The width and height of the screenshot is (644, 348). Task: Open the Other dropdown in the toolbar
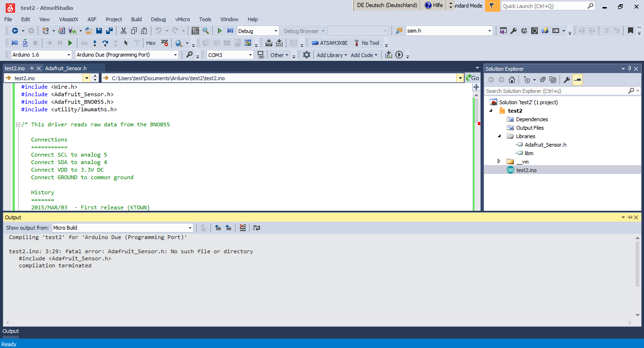tap(279, 55)
